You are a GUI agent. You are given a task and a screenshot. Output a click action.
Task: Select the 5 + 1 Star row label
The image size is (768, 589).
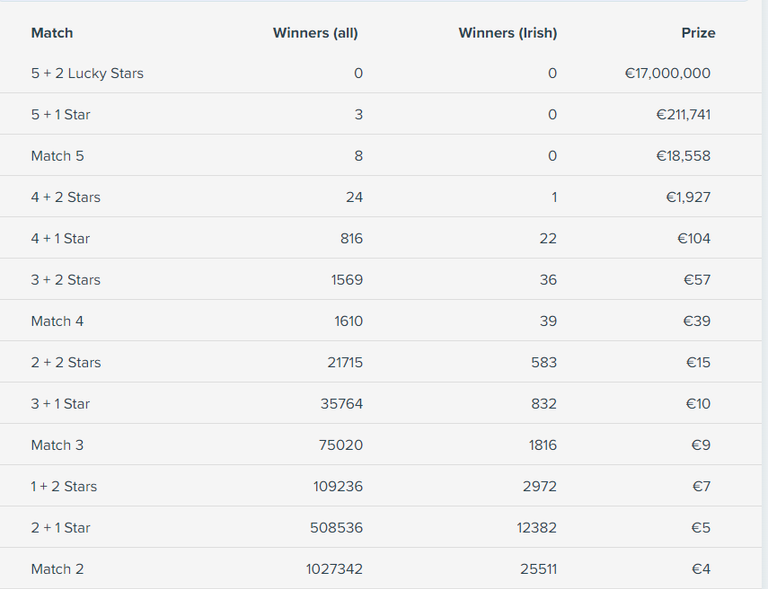pyautogui.click(x=61, y=115)
